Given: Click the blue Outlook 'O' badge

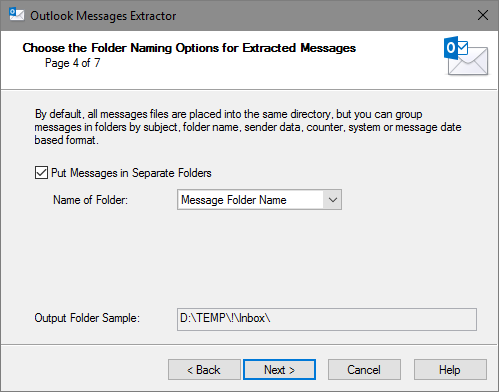Looking at the screenshot, I should 451,48.
